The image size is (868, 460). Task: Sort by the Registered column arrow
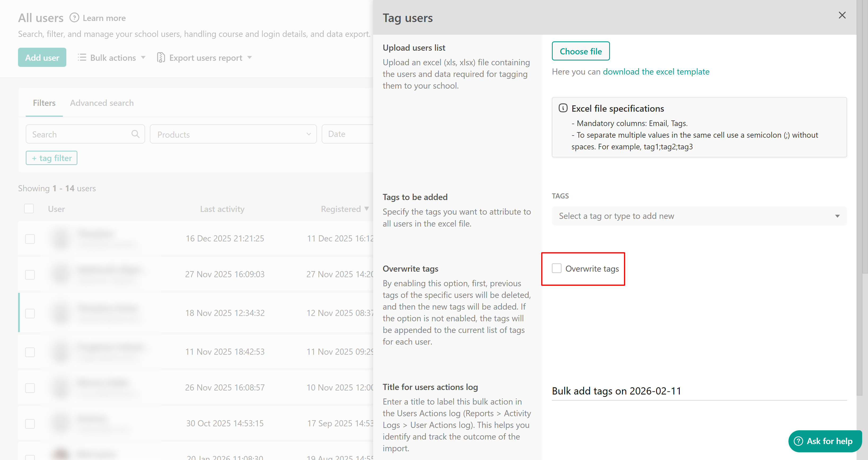pyautogui.click(x=367, y=209)
